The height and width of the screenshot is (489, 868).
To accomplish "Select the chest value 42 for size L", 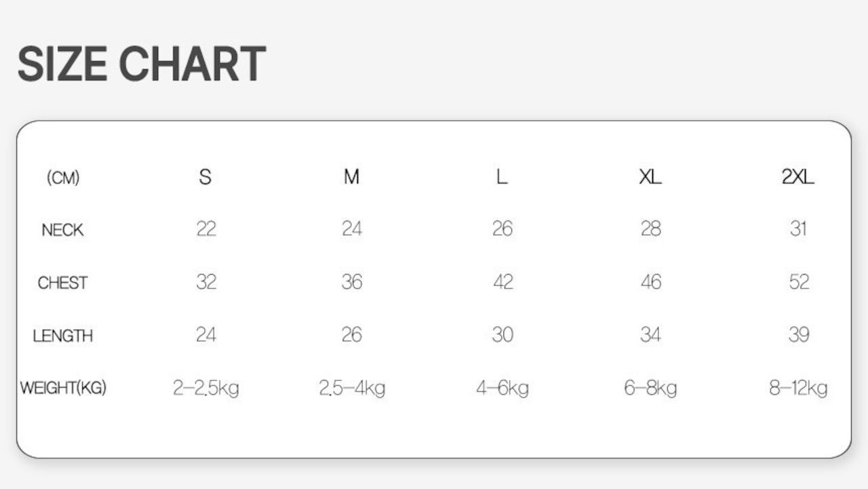I will point(502,282).
